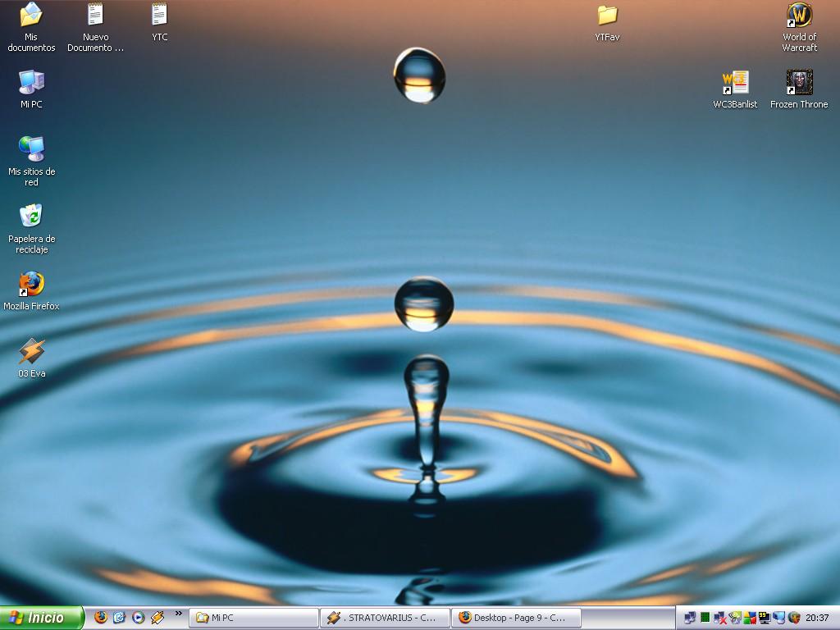Open the YTFav folder on the desktop
This screenshot has height=630, width=840.
[607, 15]
